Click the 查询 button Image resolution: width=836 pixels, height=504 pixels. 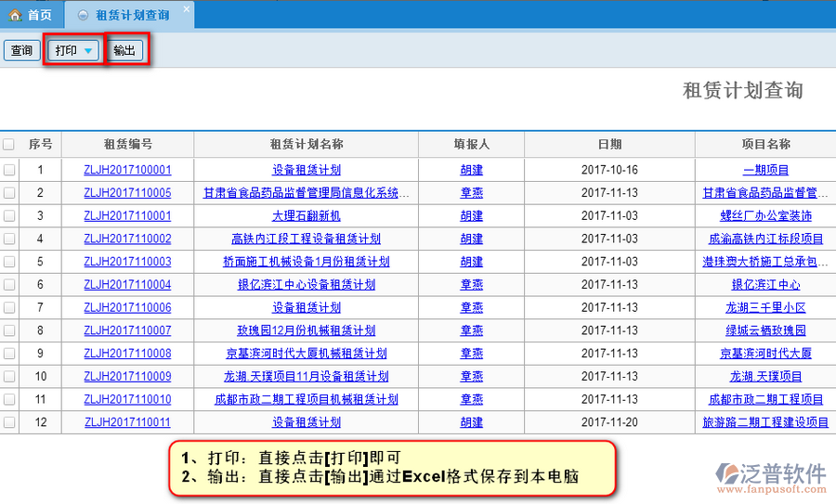pyautogui.click(x=21, y=51)
